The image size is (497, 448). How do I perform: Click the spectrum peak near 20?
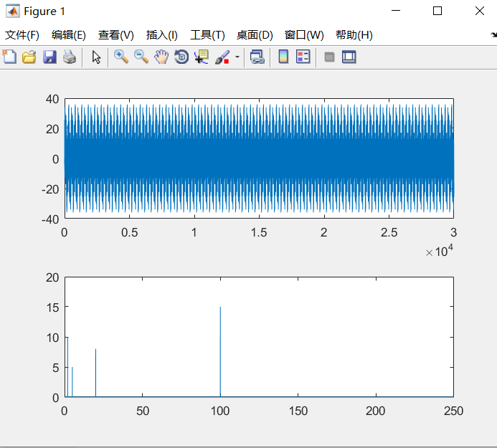pos(95,373)
